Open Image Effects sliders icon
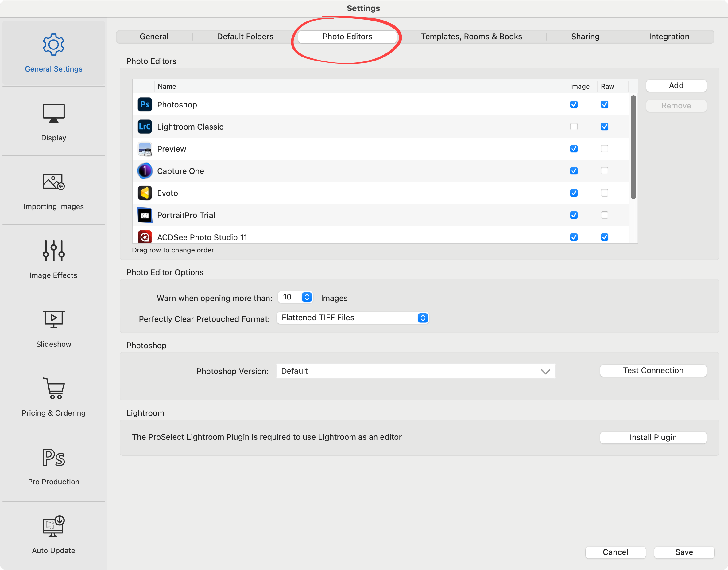The image size is (728, 570). 53,251
